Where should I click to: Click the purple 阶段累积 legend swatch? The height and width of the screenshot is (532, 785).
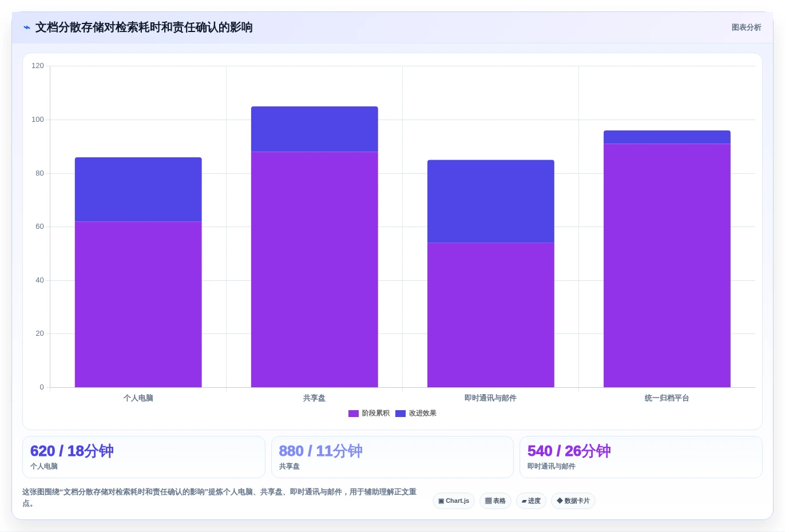[354, 414]
